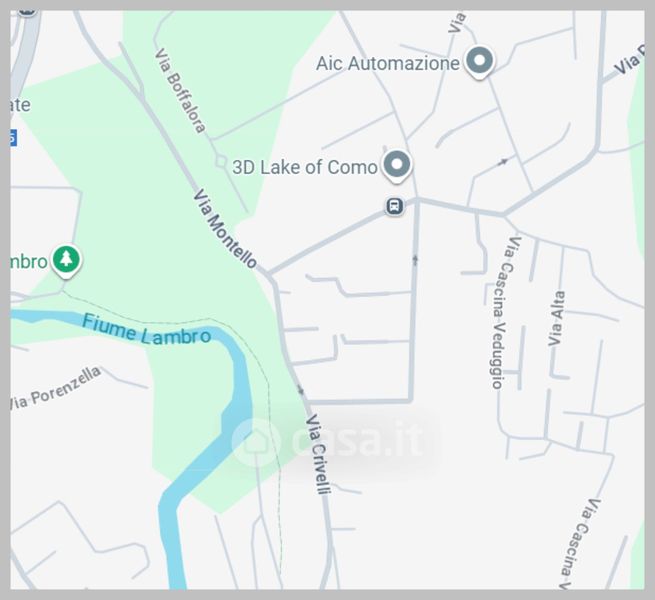Image resolution: width=655 pixels, height=600 pixels.
Task: Select the bus stop icon
Action: (x=395, y=206)
